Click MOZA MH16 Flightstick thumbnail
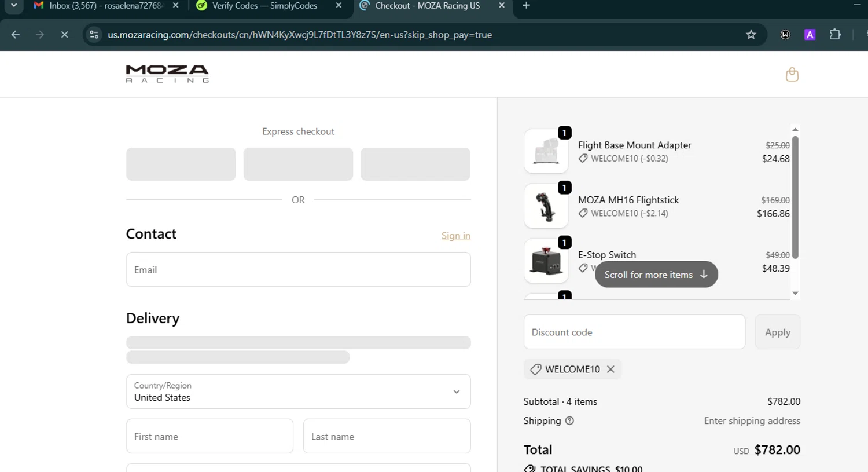Viewport: 868px width, 472px height. [546, 206]
